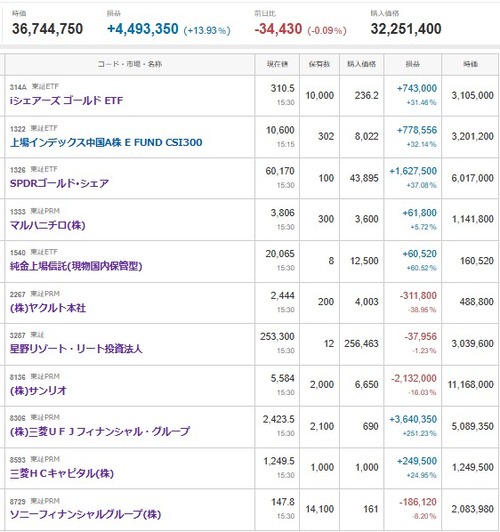Select market value 2,083,980 cell
The height and width of the screenshot is (532, 500).
point(472,509)
